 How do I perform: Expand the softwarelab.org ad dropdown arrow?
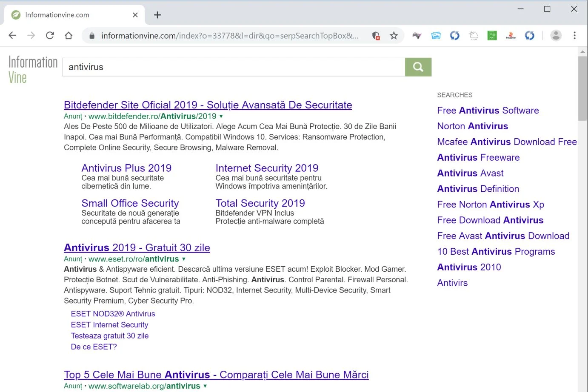(x=205, y=386)
